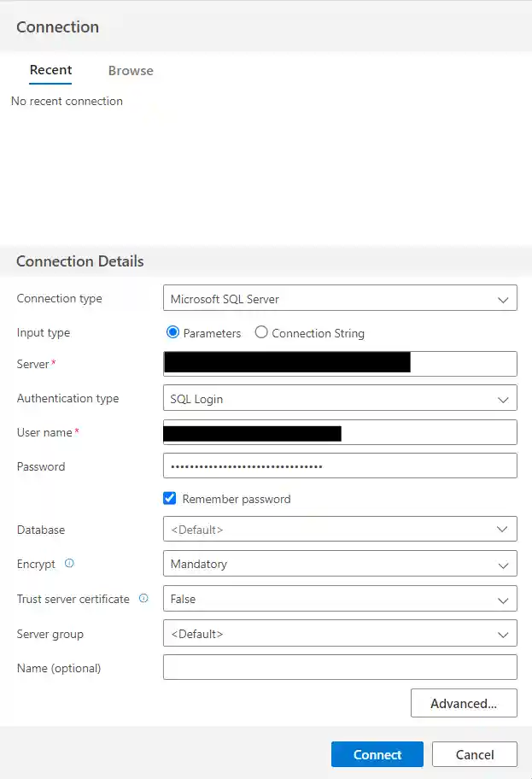
Task: Click the Trust server certificate info icon
Action: (143, 599)
